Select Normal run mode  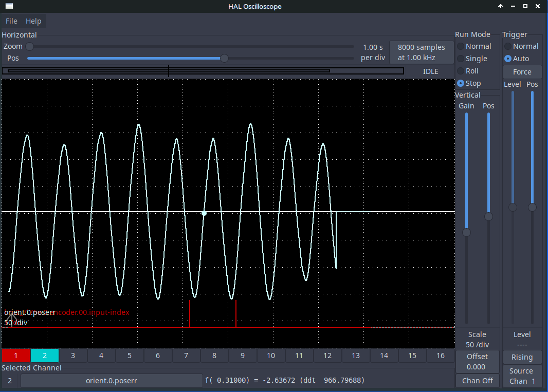pyautogui.click(x=474, y=46)
